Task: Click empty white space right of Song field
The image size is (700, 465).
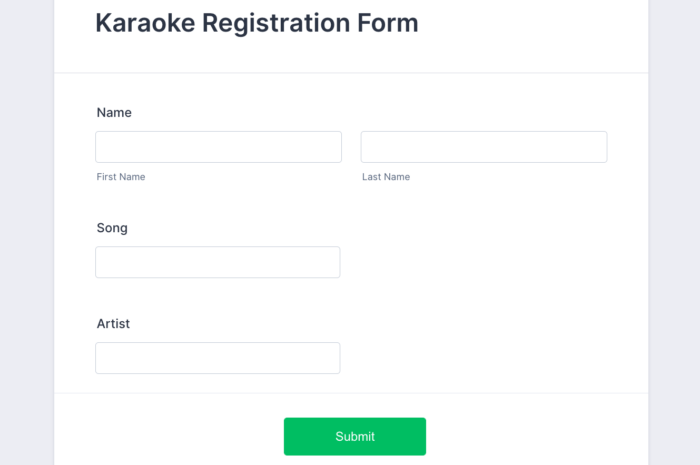Action: [480, 262]
